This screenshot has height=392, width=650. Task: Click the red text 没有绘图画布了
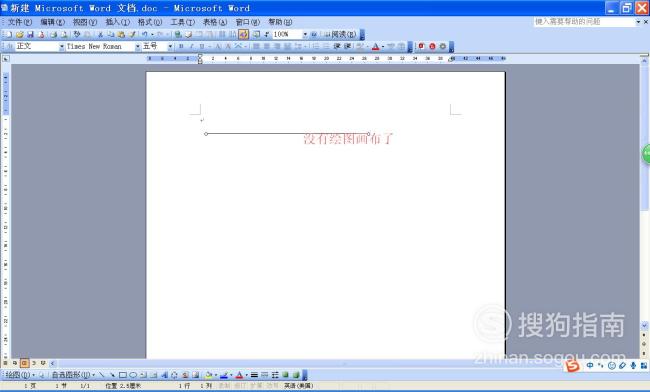(x=348, y=139)
